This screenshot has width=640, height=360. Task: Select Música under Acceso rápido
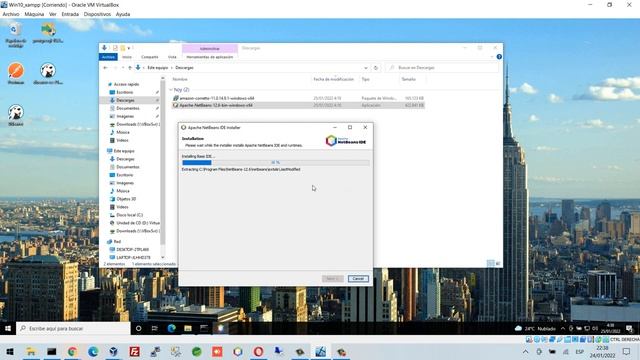point(122,132)
